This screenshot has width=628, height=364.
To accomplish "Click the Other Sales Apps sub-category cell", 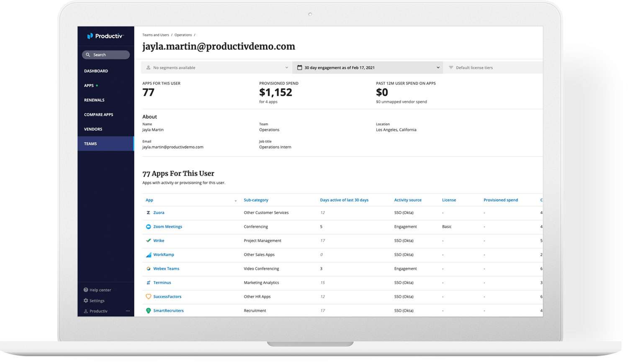I will (259, 255).
